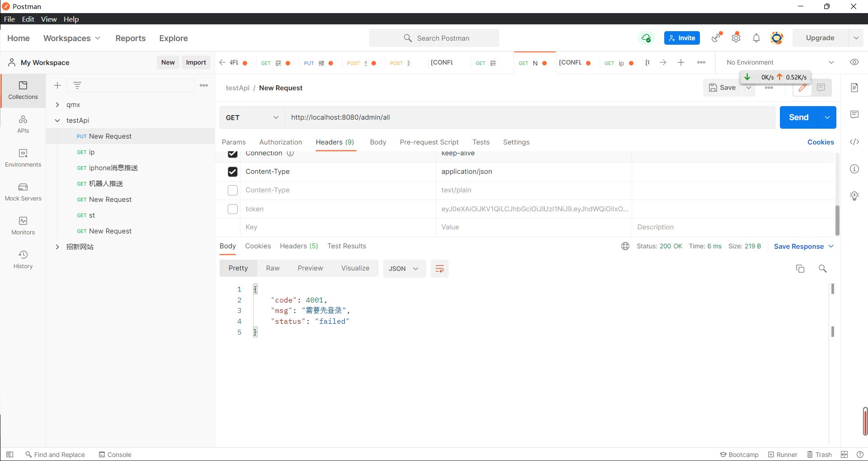Open Mock Servers in the sidebar
This screenshot has height=461, width=868.
click(23, 192)
